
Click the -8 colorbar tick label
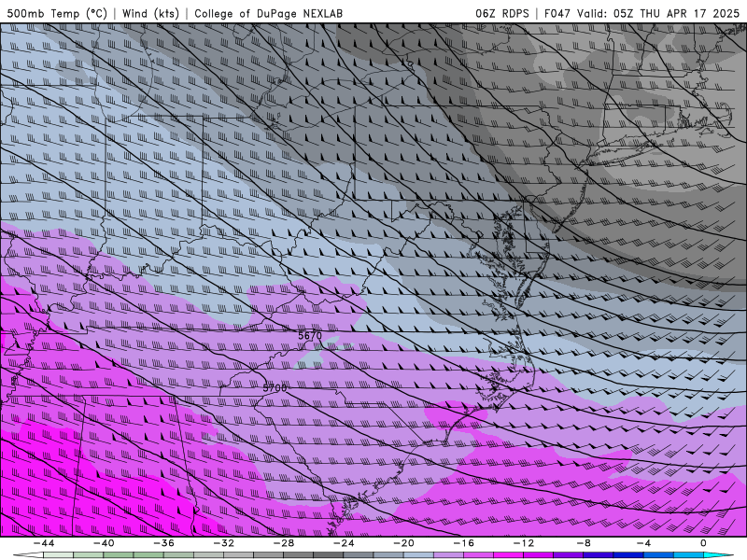click(x=584, y=543)
